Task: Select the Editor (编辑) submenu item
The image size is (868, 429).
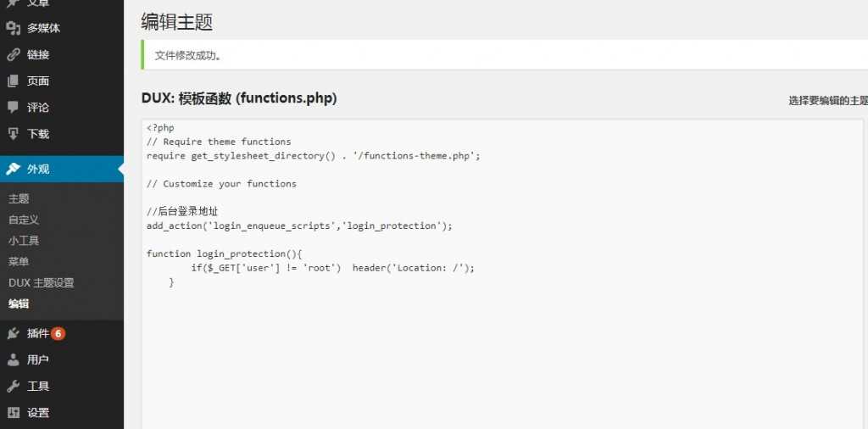Action: [x=19, y=304]
